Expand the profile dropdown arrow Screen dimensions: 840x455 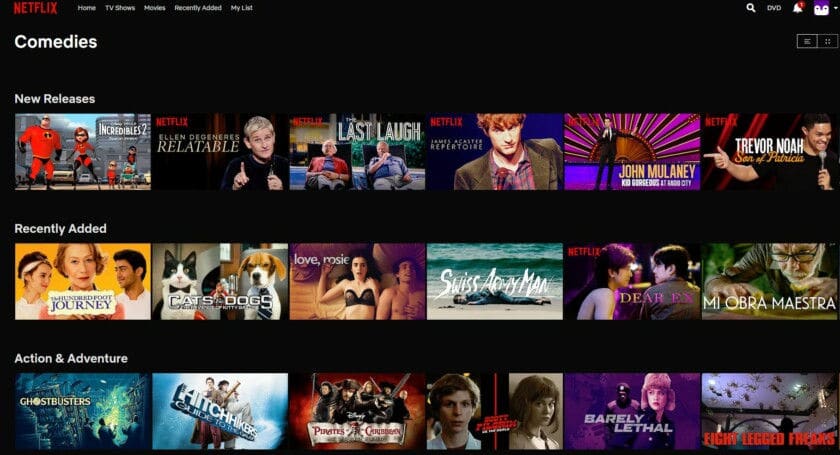point(835,8)
